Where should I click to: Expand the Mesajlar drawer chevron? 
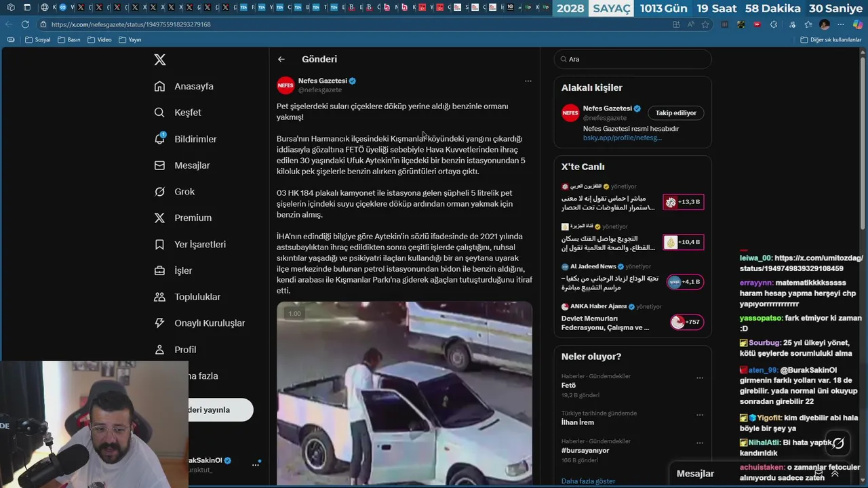[835, 474]
